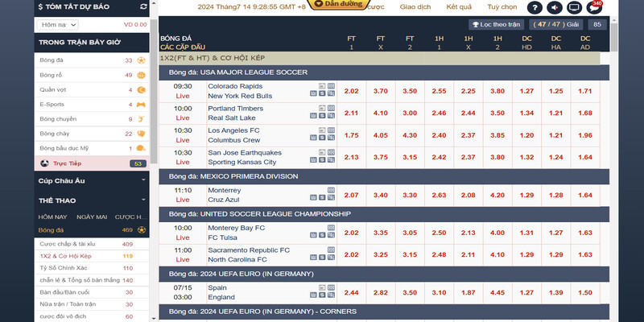The height and width of the screenshot is (322, 644).
Task: Open the Trực Tiếp live section
Action: tap(92, 163)
